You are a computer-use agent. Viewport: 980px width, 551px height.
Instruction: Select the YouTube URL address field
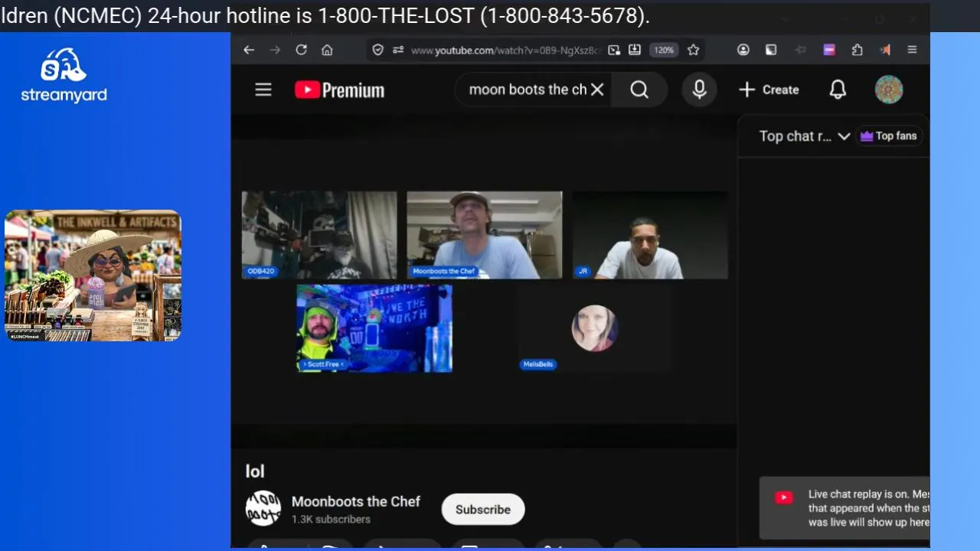pos(505,50)
